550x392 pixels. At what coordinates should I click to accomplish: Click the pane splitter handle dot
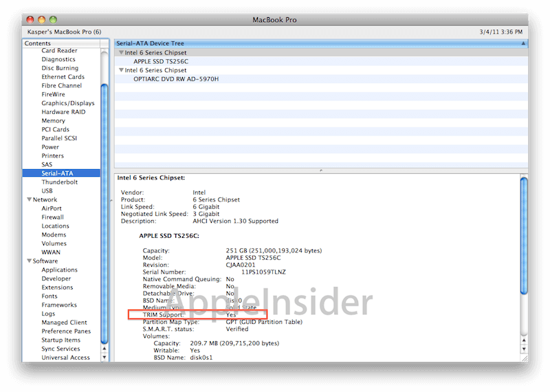pyautogui.click(x=321, y=171)
